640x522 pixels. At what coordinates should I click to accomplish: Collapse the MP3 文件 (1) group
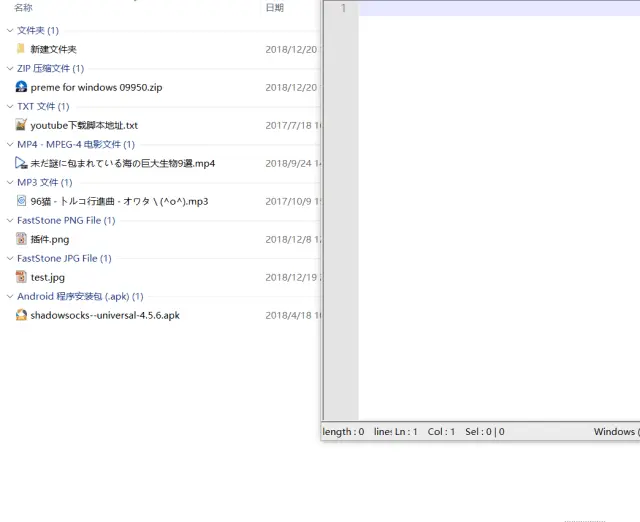click(x=10, y=182)
